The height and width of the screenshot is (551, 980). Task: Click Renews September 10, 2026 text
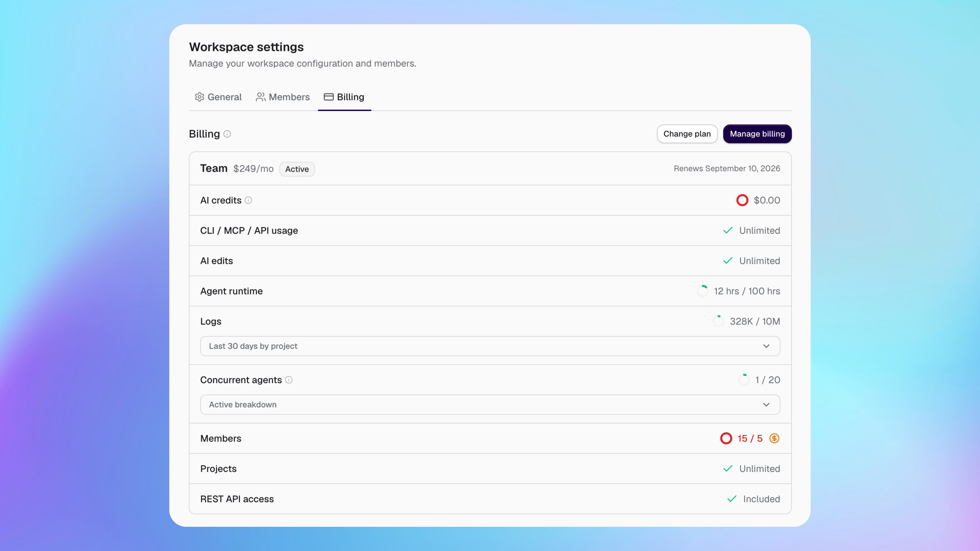[x=727, y=169]
